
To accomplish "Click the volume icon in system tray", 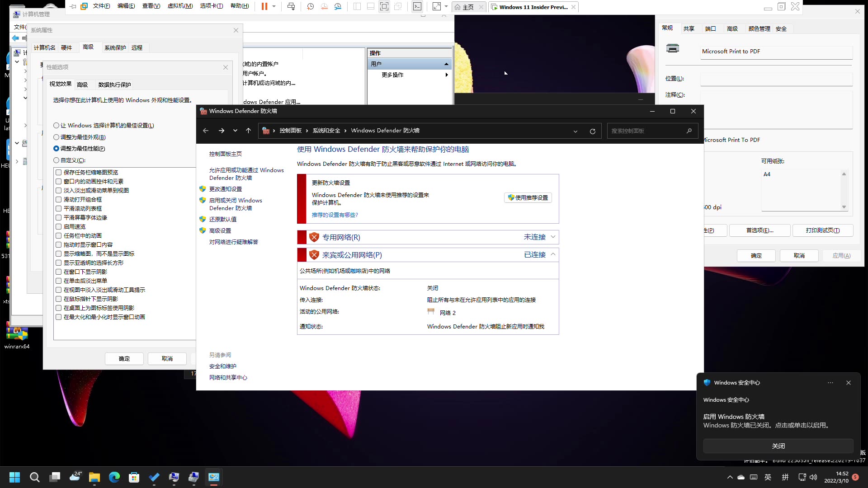I will (813, 477).
